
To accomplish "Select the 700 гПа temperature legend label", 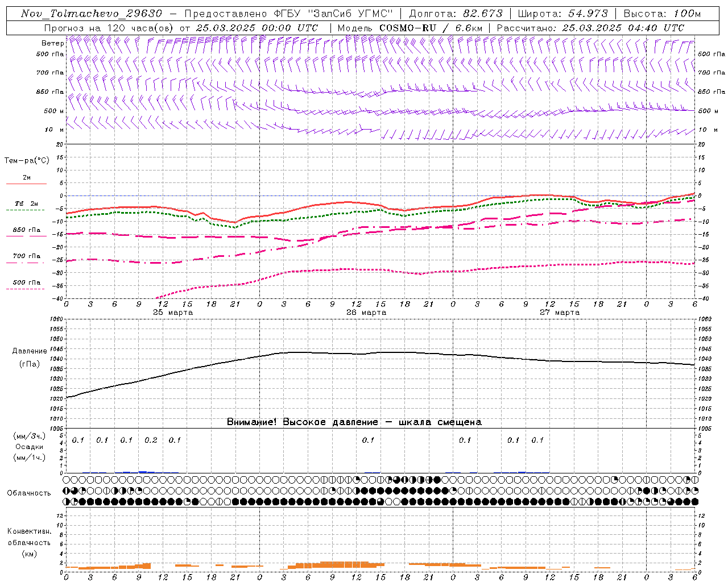I will click(x=27, y=256).
